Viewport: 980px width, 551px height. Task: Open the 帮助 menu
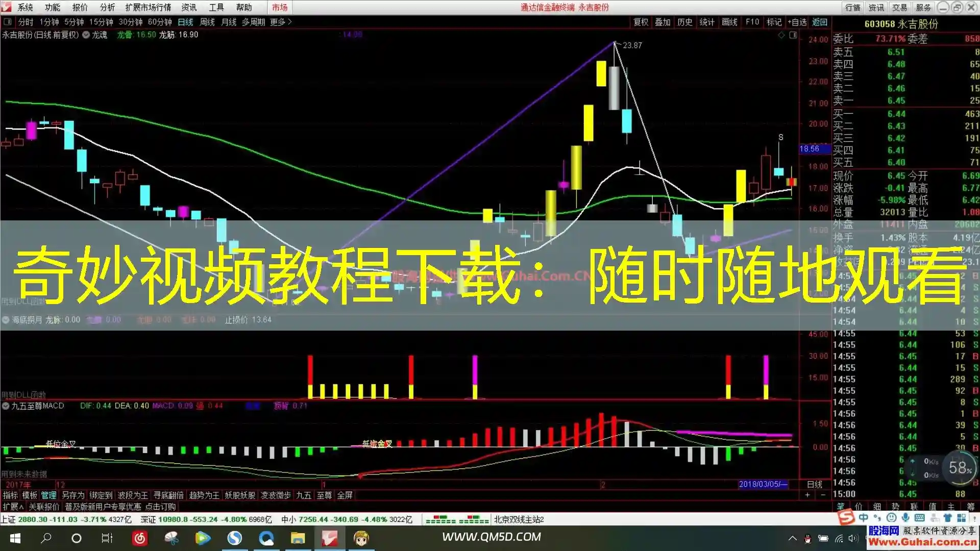pos(244,7)
